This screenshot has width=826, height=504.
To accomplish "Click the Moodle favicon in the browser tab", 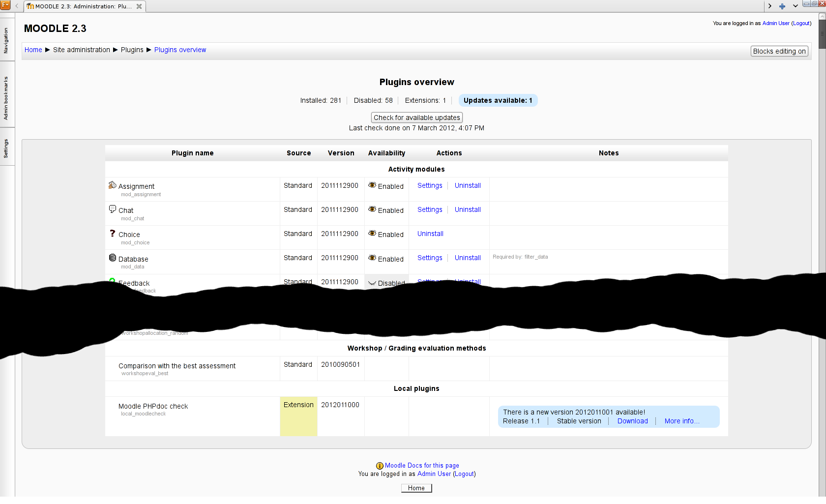I will pos(30,6).
